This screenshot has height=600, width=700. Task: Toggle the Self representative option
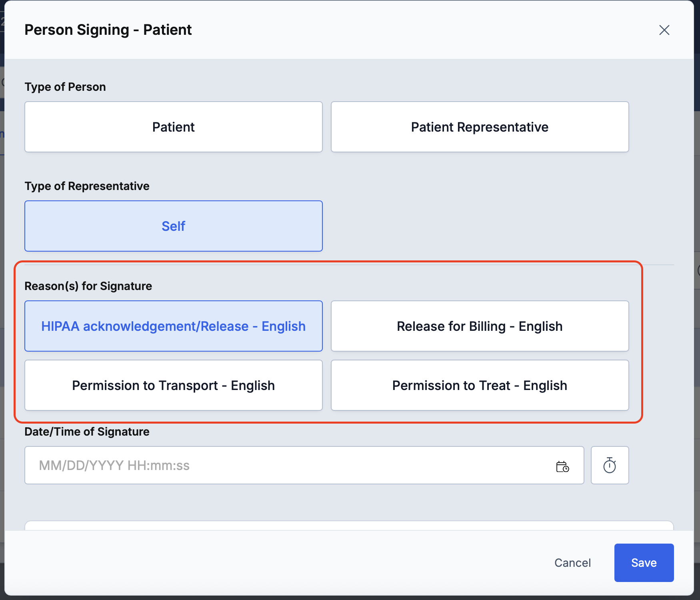tap(174, 226)
